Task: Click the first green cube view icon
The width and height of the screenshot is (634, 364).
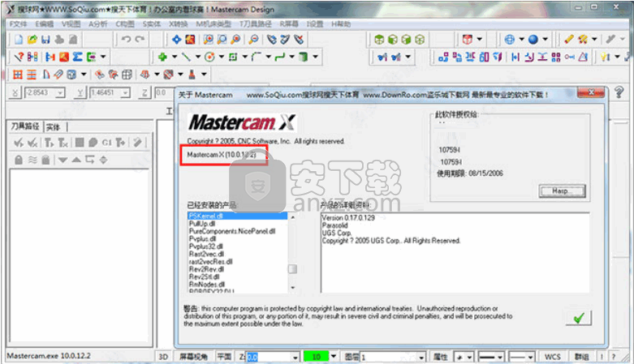Action: click(x=379, y=39)
